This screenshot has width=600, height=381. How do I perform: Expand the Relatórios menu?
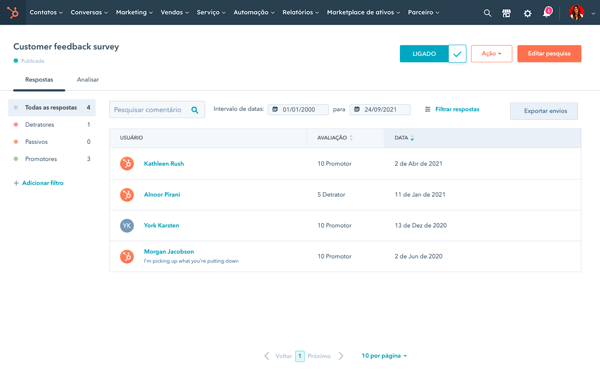(301, 13)
